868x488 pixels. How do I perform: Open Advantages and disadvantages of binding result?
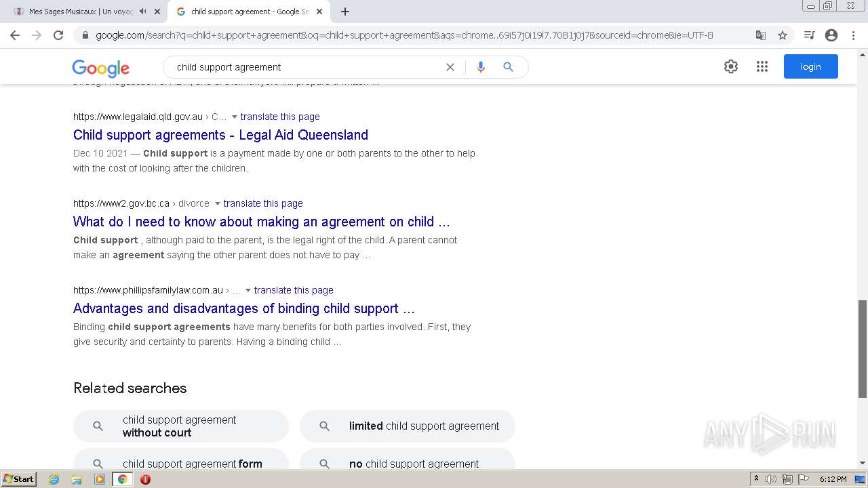[243, 308]
